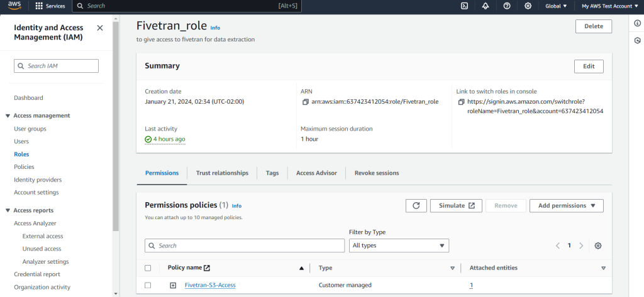The height and width of the screenshot is (297, 644).
Task: Open the notifications bell
Action: [x=486, y=6]
